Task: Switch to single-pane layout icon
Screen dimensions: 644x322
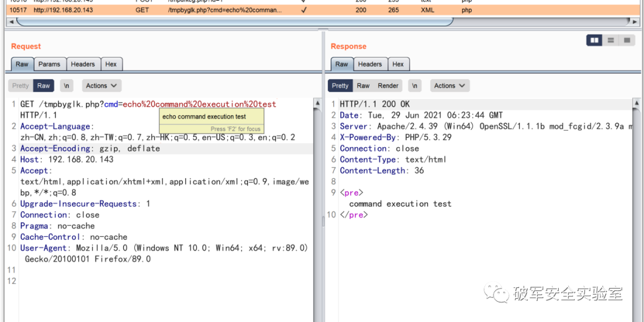Action: (x=626, y=40)
